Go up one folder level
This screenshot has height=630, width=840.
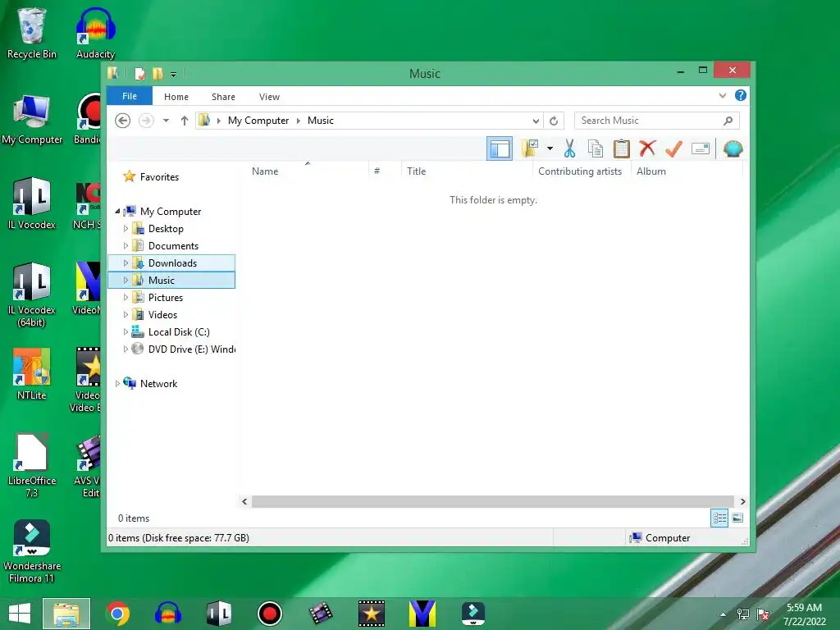pos(185,121)
